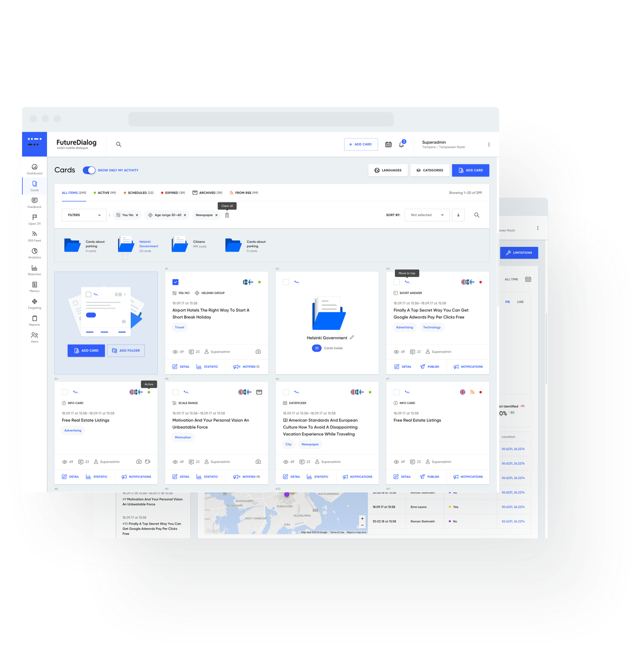Select the SCHEDULED tab filter
The width and height of the screenshot is (644, 656).
point(146,192)
